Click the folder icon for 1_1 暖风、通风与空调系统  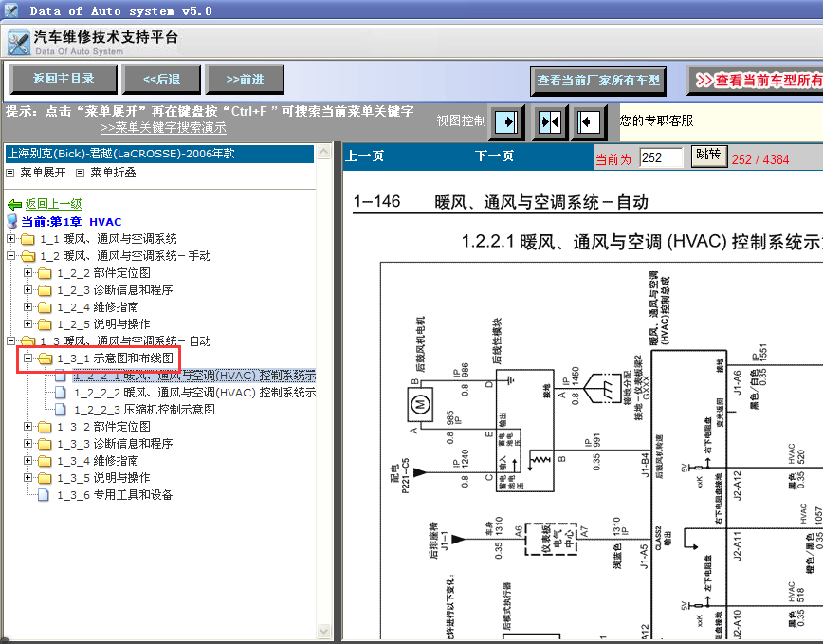coord(27,239)
